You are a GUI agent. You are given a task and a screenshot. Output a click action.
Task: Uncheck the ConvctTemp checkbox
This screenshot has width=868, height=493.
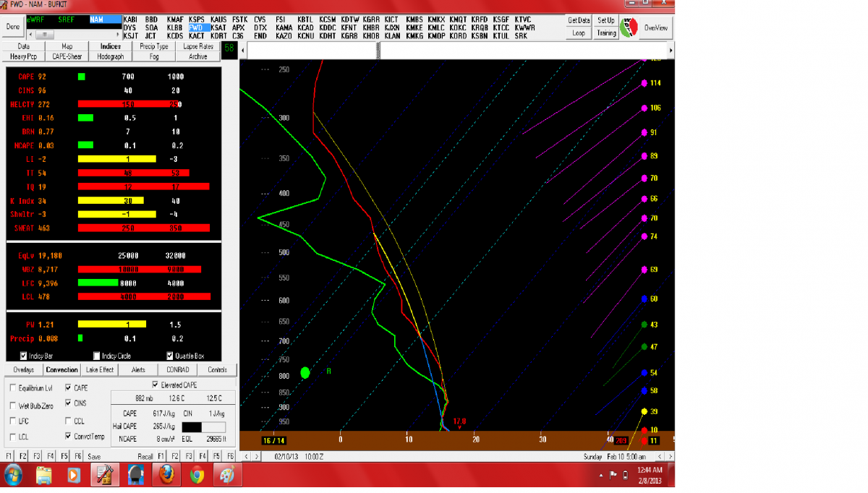point(69,437)
